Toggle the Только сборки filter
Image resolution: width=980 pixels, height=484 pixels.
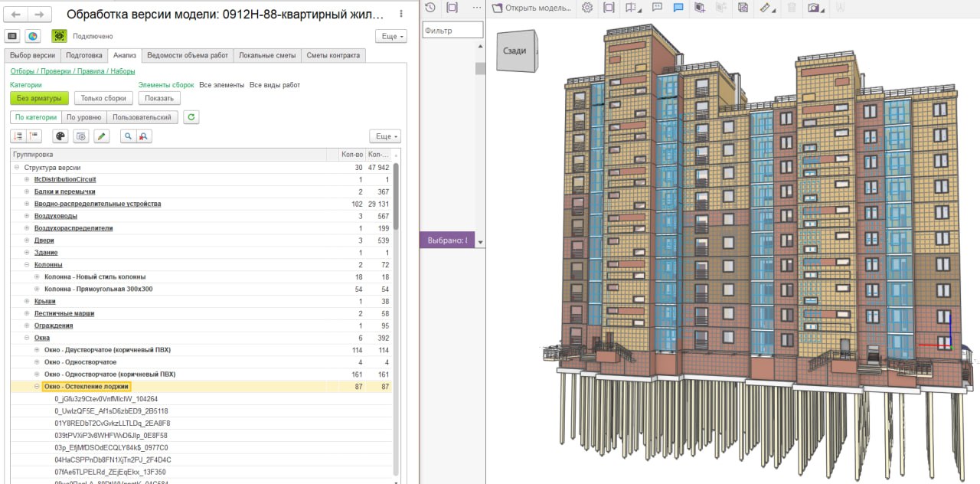click(x=103, y=98)
